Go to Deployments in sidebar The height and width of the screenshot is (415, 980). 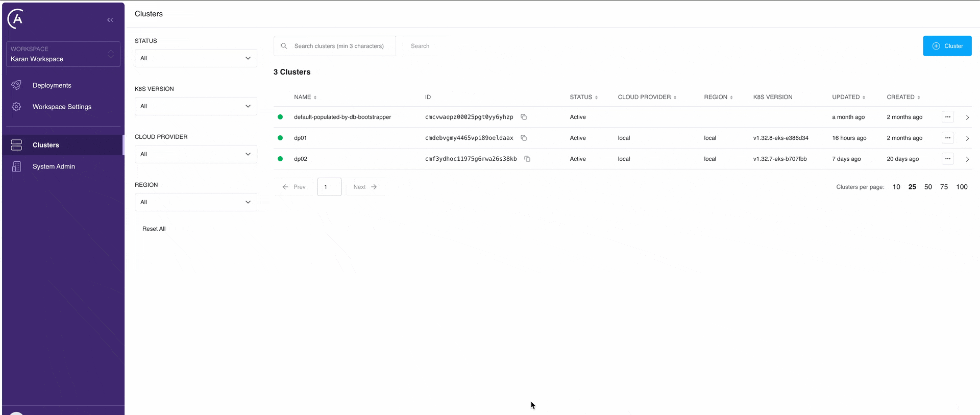pos(52,85)
